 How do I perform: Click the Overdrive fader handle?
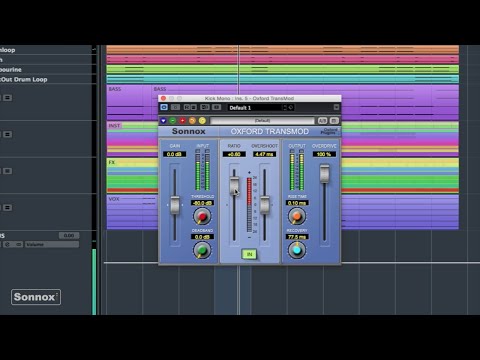point(324,173)
